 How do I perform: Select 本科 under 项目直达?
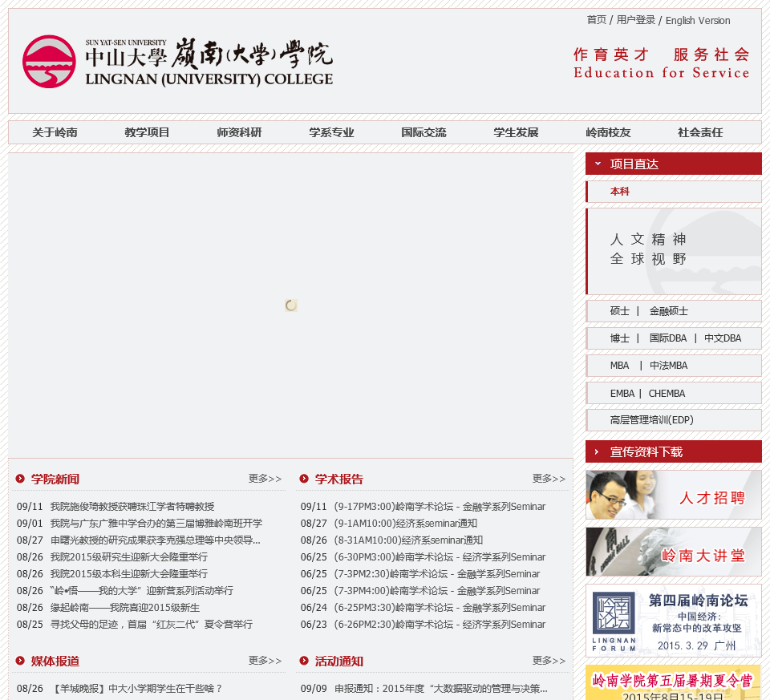[620, 192]
